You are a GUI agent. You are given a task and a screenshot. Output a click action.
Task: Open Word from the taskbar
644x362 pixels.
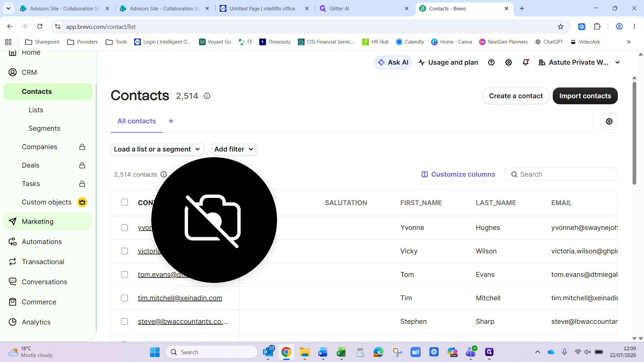[323, 352]
